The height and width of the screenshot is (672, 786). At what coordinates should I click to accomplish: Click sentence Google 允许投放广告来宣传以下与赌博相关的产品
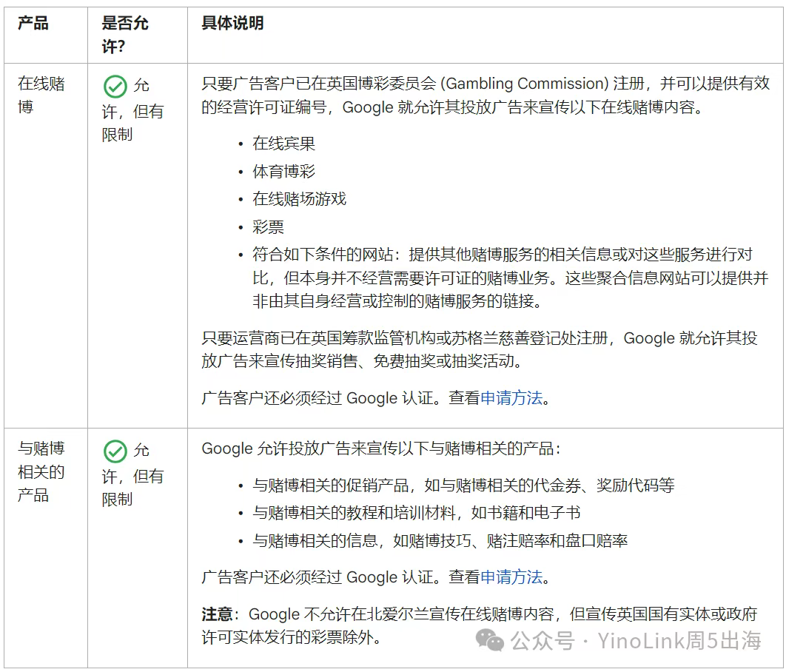pyautogui.click(x=381, y=448)
